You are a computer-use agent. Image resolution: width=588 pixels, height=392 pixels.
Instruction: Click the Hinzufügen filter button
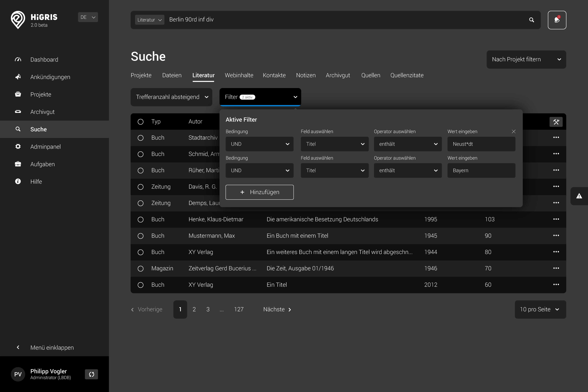point(260,192)
